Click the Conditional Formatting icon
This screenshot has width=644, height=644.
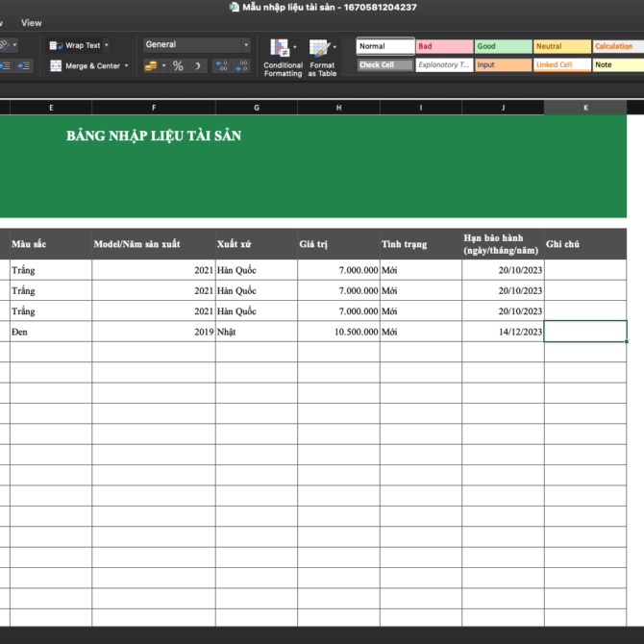pyautogui.click(x=281, y=48)
